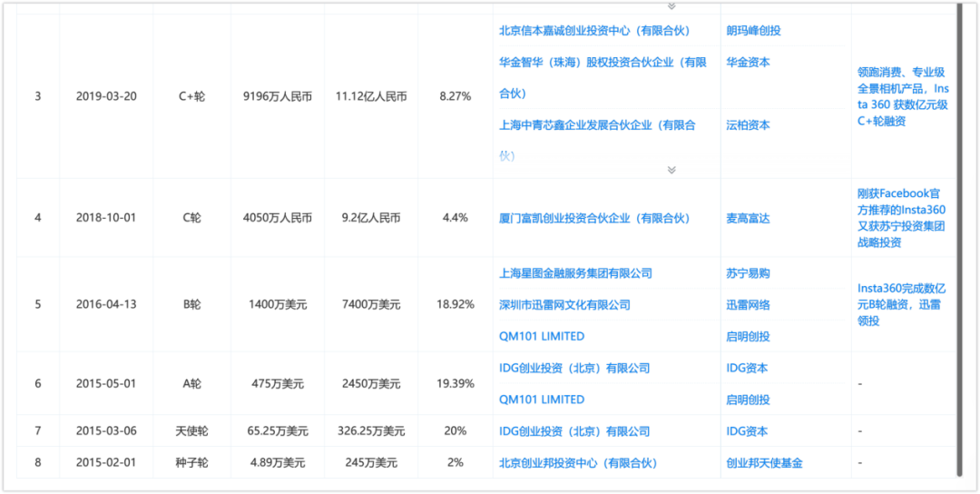Open 华金资本 institution link
Screen dimensions: 980x494
749,62
